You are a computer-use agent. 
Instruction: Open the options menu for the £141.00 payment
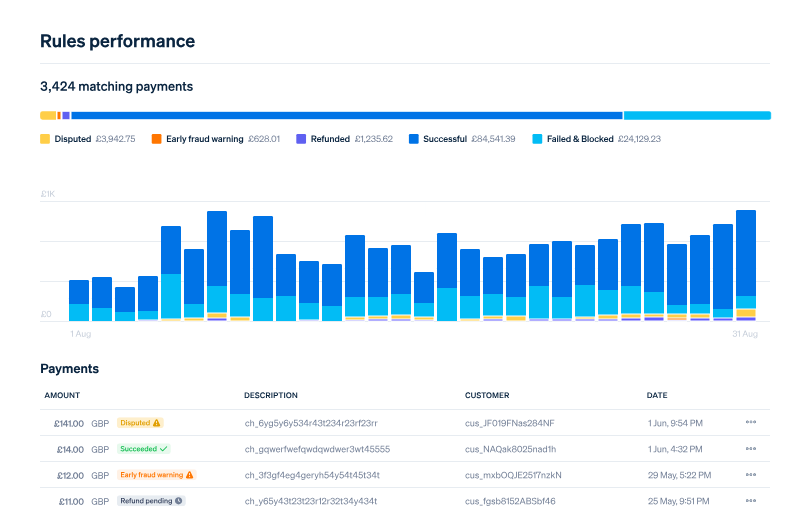750,422
